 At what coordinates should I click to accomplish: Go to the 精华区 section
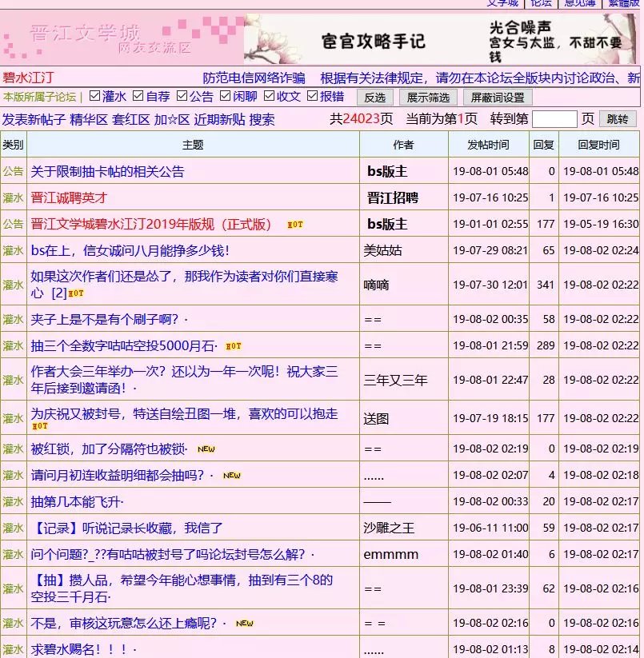[x=89, y=119]
